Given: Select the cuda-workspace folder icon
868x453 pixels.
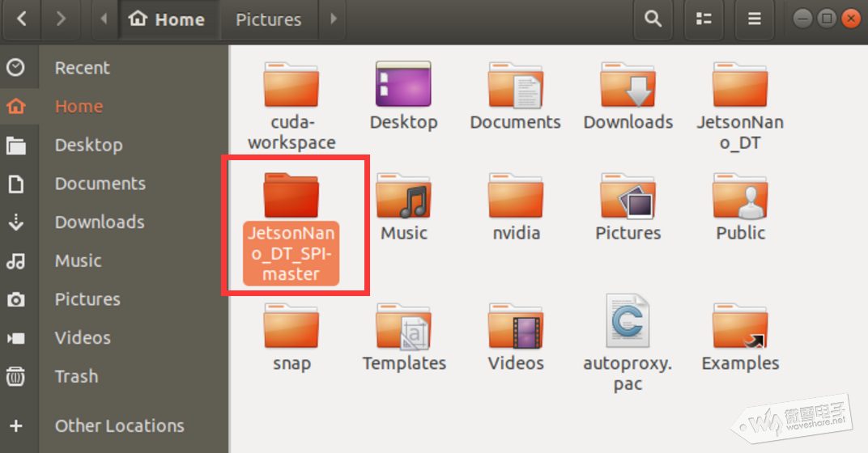Looking at the screenshot, I should 291,85.
